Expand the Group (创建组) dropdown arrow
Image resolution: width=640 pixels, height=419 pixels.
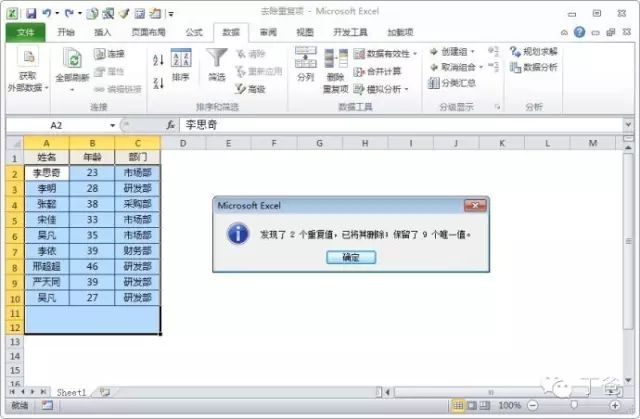[473, 52]
